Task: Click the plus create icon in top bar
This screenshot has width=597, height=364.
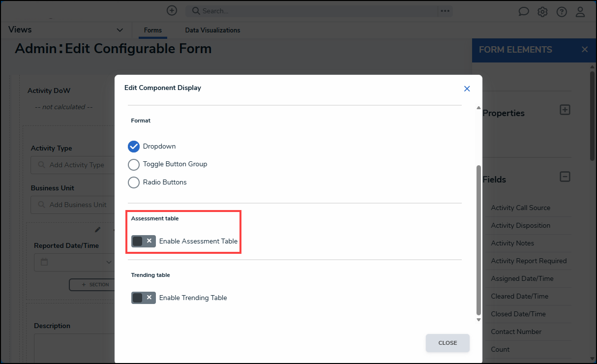Action: [172, 10]
